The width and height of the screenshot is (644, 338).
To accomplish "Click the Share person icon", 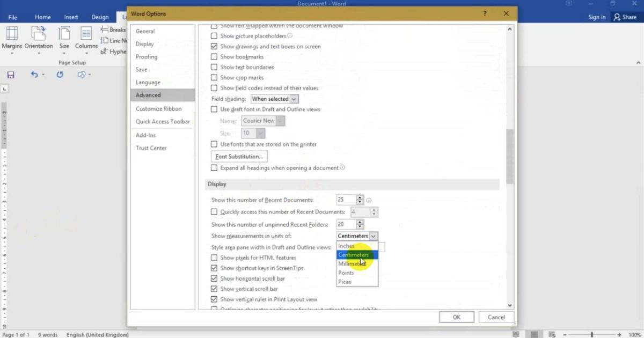I will point(617,17).
